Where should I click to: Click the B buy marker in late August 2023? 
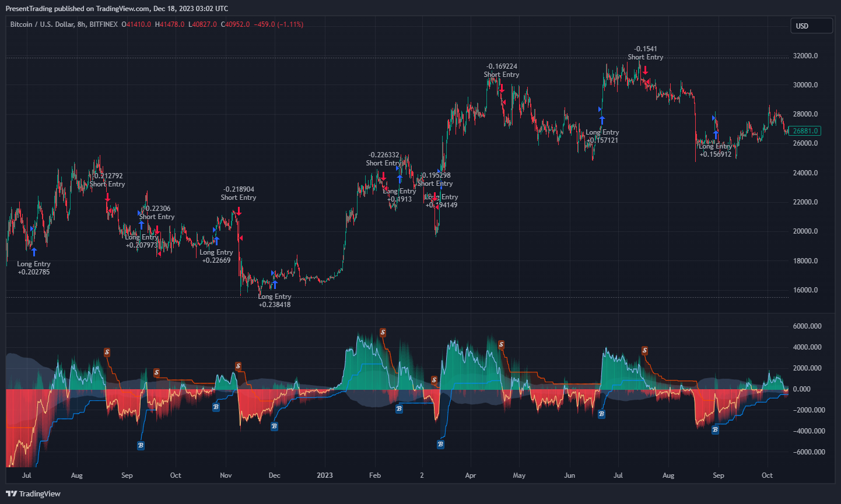point(715,430)
